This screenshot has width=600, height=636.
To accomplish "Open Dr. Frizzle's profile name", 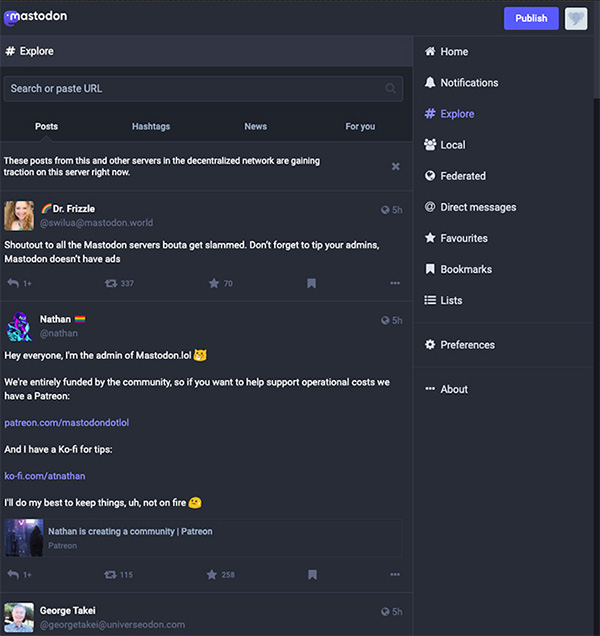I will pos(68,209).
